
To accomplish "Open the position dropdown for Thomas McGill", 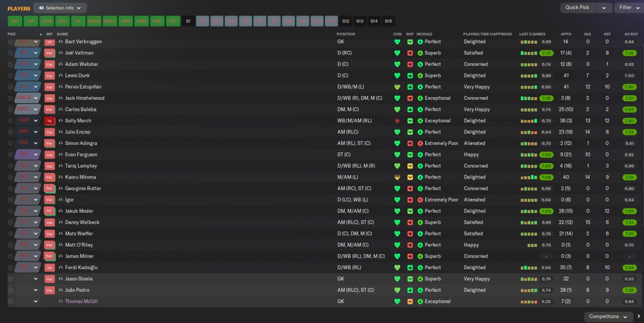I will coord(28,301).
